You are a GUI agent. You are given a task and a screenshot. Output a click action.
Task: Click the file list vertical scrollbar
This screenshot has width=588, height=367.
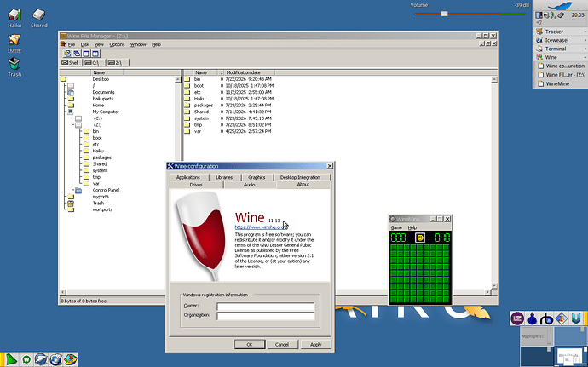coord(494,182)
